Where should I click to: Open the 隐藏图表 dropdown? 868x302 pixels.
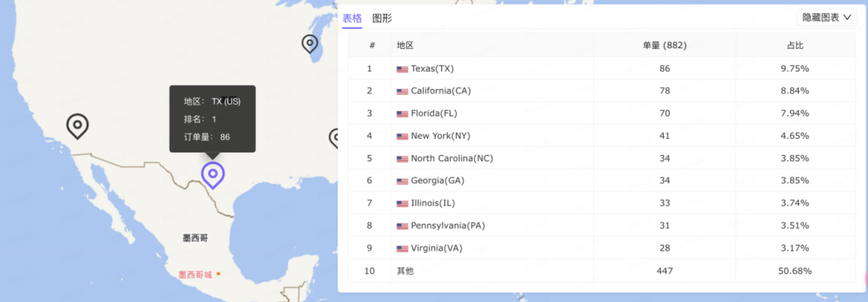(827, 18)
